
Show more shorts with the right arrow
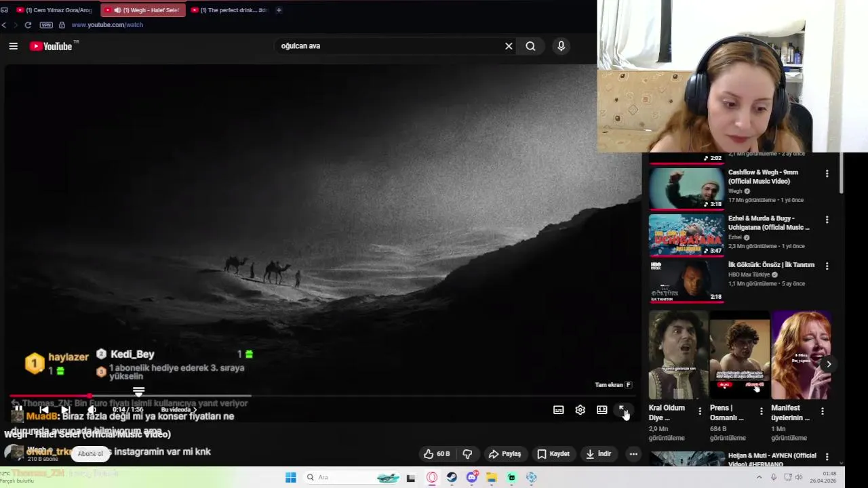tap(829, 364)
